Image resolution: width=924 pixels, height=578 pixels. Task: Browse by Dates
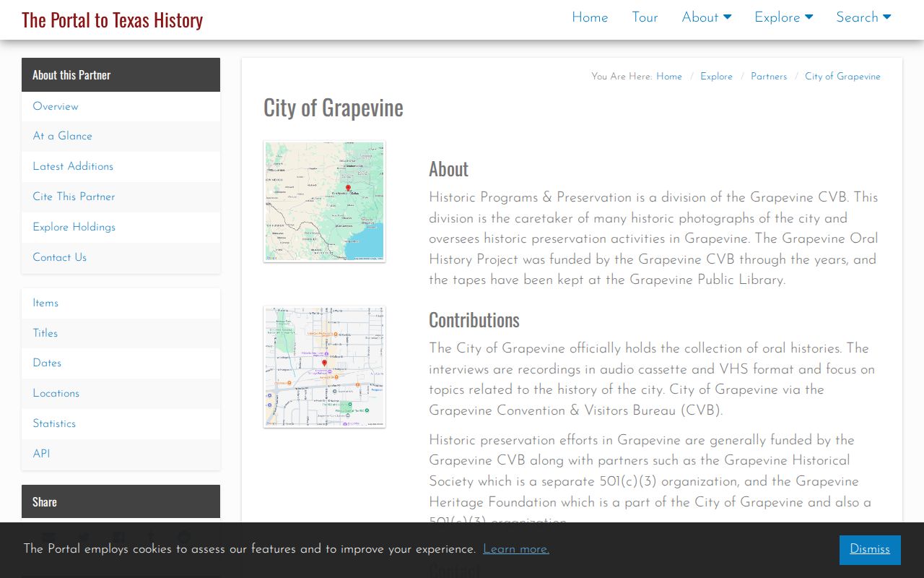click(121, 363)
